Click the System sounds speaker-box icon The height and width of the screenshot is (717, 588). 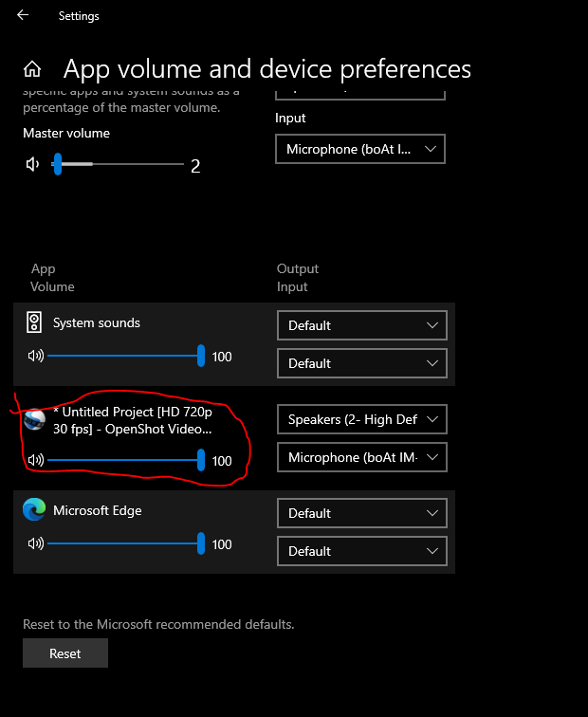34,322
